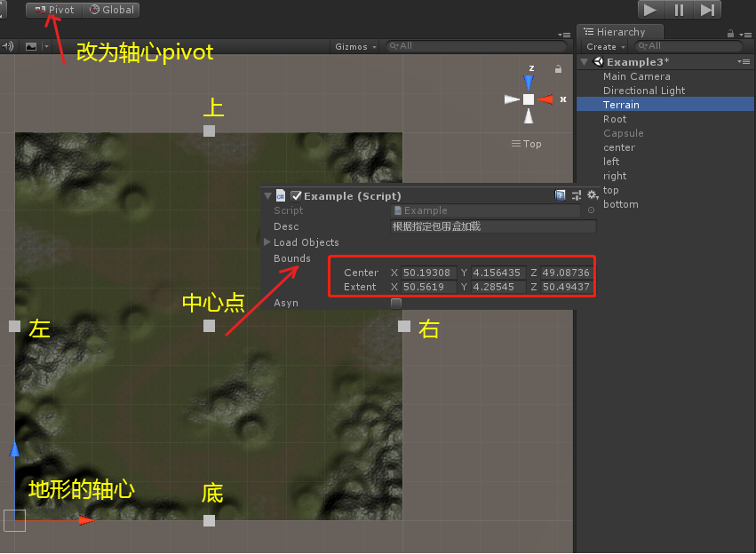Open the Hierarchy panel context menu icon
Screen dimensions: 756x554
tap(748, 32)
